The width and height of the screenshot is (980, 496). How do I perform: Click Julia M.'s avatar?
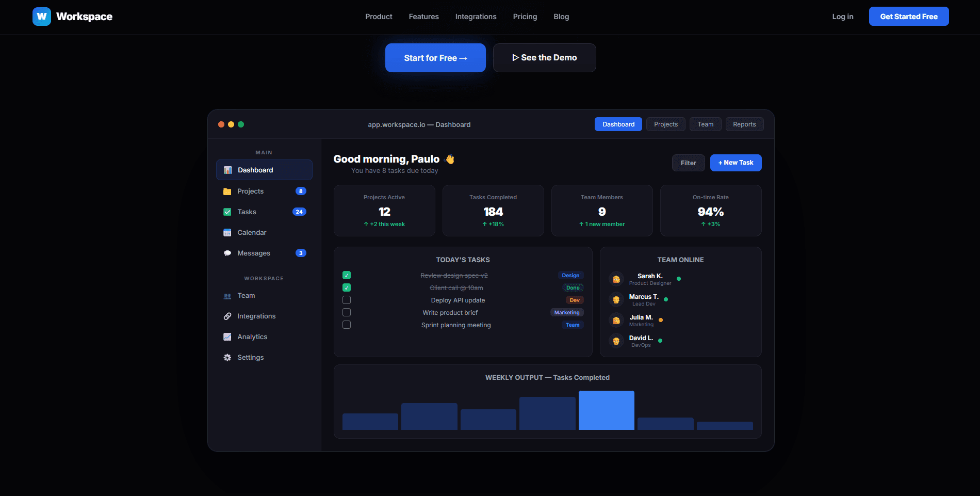tap(616, 321)
